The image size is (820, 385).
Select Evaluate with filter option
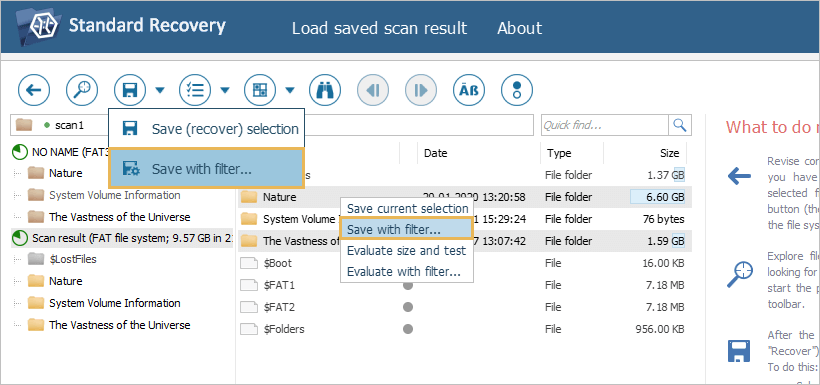point(407,271)
